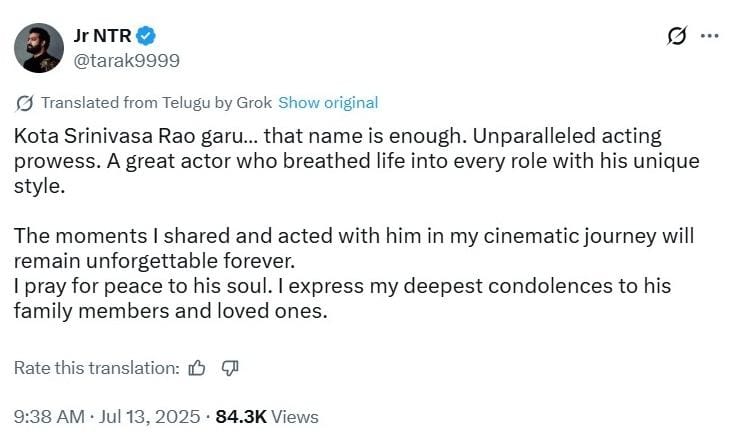Click the small Grok icon before Translated
The width and height of the screenshot is (735, 437).
click(24, 103)
